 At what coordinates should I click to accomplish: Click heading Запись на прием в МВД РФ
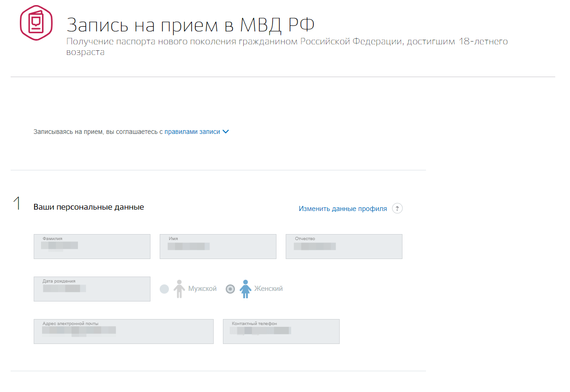click(191, 24)
